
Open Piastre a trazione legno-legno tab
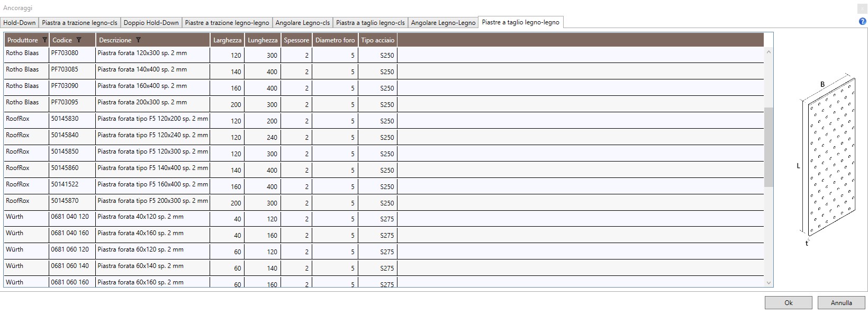[227, 23]
